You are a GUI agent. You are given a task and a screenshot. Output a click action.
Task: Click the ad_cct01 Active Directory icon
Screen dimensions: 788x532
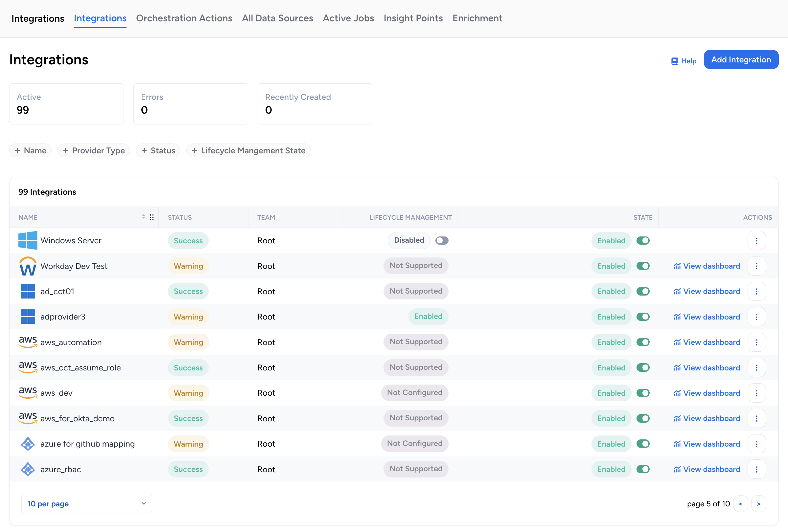28,291
